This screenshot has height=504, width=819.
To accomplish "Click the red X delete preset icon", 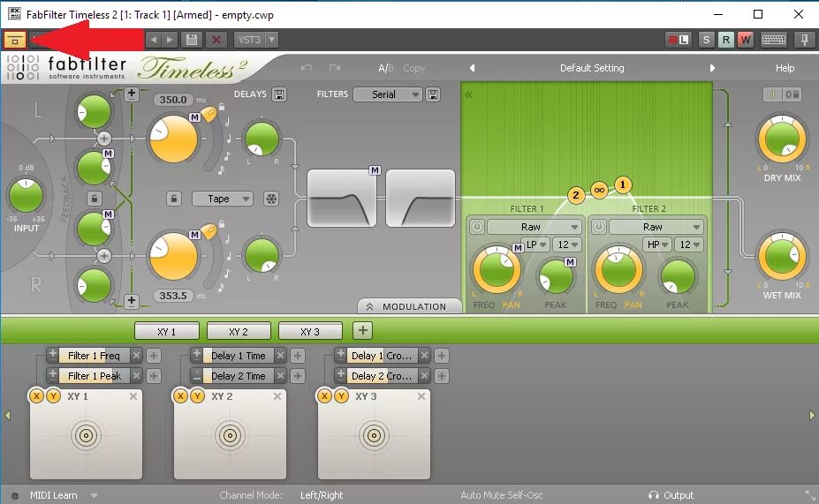I will (x=216, y=40).
